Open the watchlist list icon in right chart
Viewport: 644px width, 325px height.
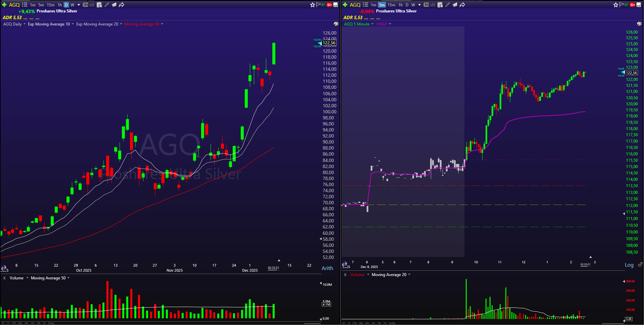[365, 5]
